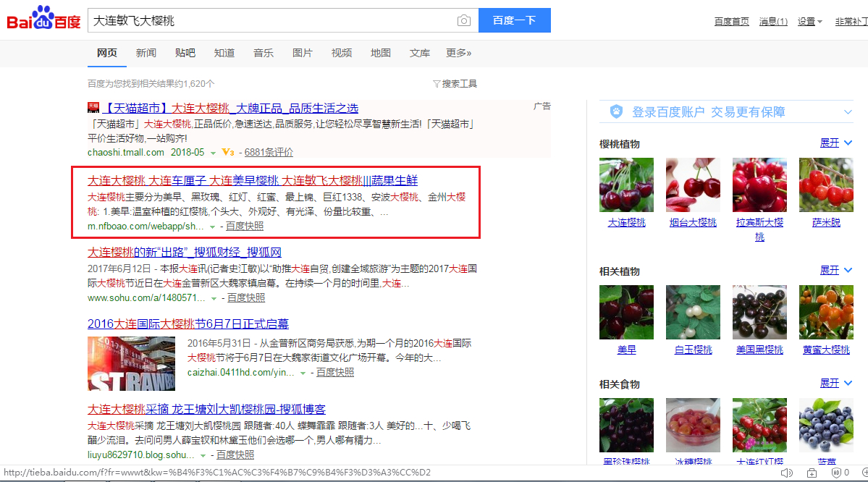The width and height of the screenshot is (868, 482).
Task: Open 百度快照 for www.sohu.com result
Action: 246,297
